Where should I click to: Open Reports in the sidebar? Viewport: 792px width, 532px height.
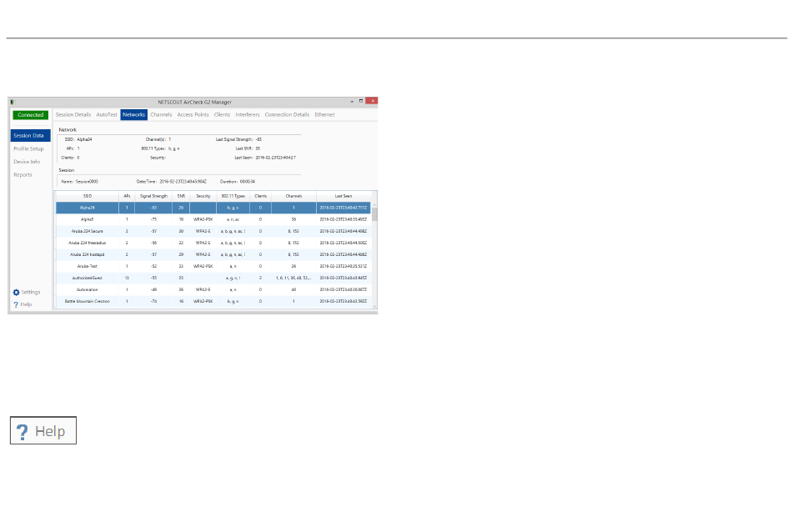pyautogui.click(x=23, y=175)
